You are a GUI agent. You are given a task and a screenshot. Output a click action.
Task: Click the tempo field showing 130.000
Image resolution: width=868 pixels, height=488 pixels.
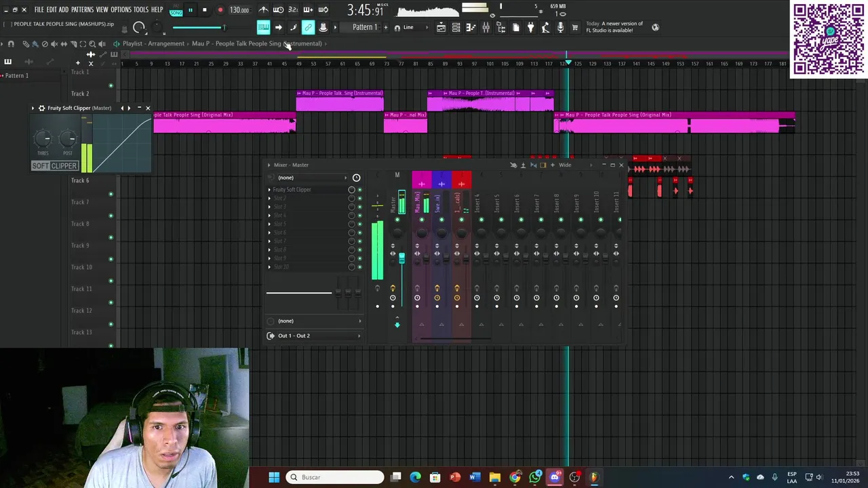(x=239, y=10)
